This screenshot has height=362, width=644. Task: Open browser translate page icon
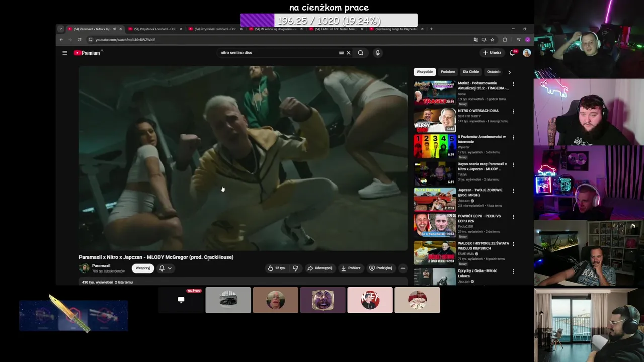pos(475,40)
